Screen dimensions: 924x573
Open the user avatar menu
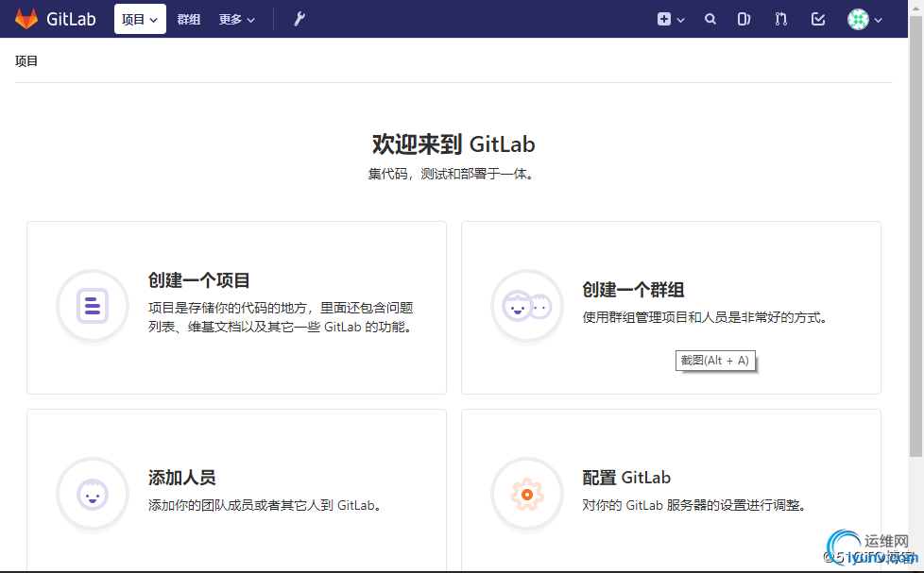coord(864,20)
